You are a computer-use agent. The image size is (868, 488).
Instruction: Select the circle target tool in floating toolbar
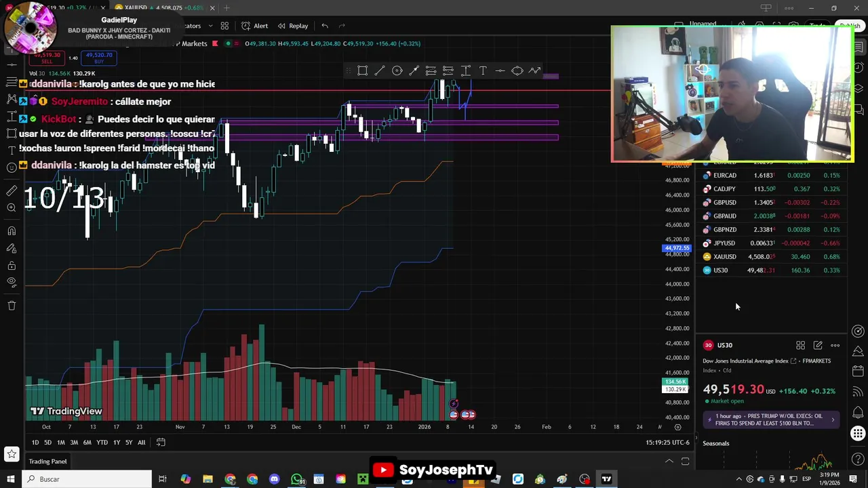[397, 70]
